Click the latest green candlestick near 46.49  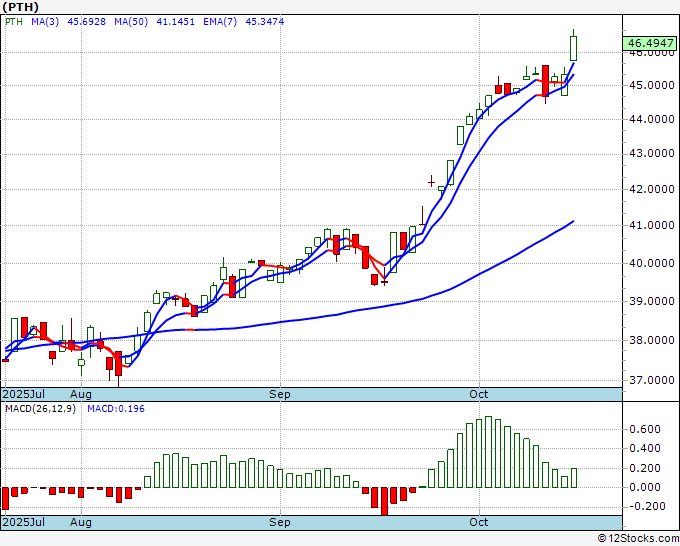[573, 48]
